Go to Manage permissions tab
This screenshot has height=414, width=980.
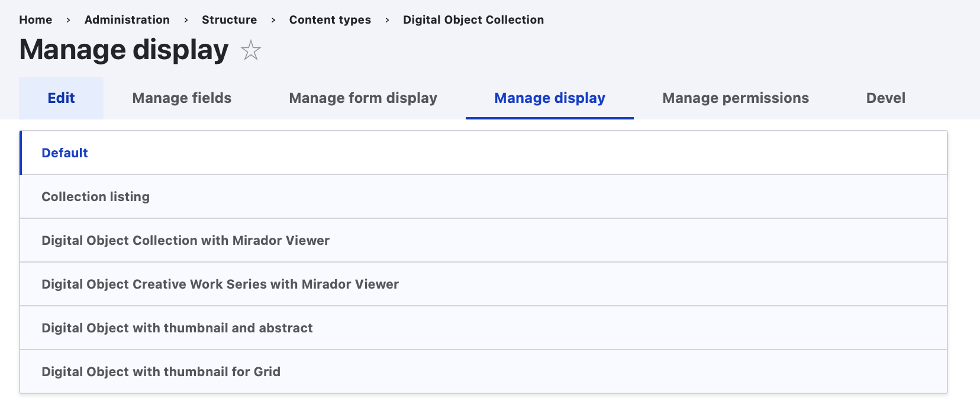pos(735,98)
